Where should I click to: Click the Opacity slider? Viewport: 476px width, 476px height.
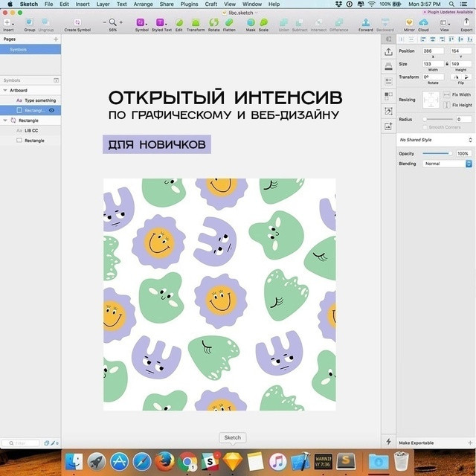(x=437, y=153)
